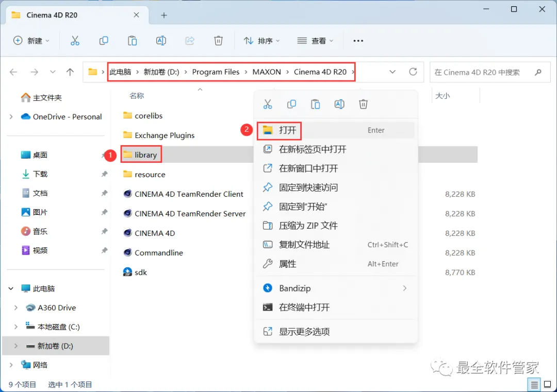The image size is (557, 392).
Task: Open the 排序 sort dropdown
Action: pos(262,41)
